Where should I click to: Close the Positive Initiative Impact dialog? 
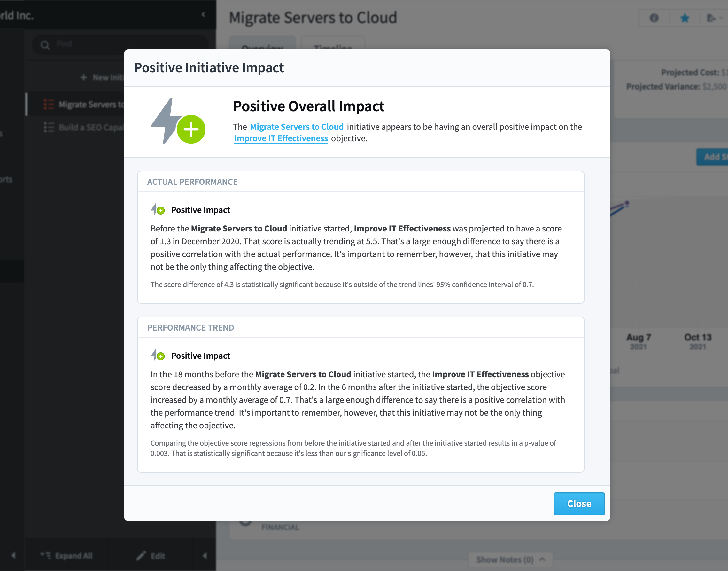[579, 504]
